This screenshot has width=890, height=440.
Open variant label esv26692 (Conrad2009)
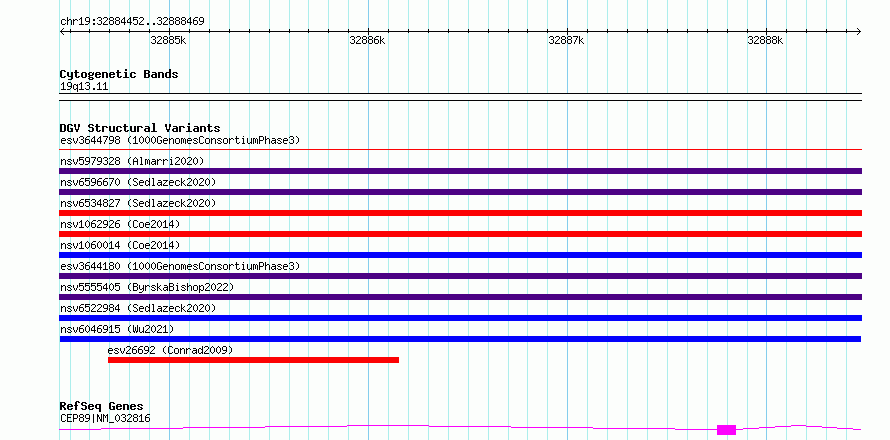170,350
